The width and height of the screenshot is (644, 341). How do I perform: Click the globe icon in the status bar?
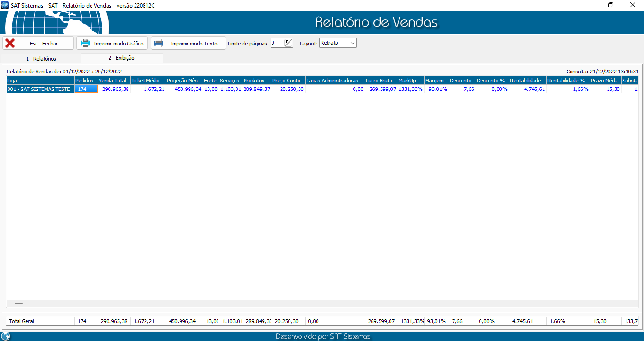[6, 336]
